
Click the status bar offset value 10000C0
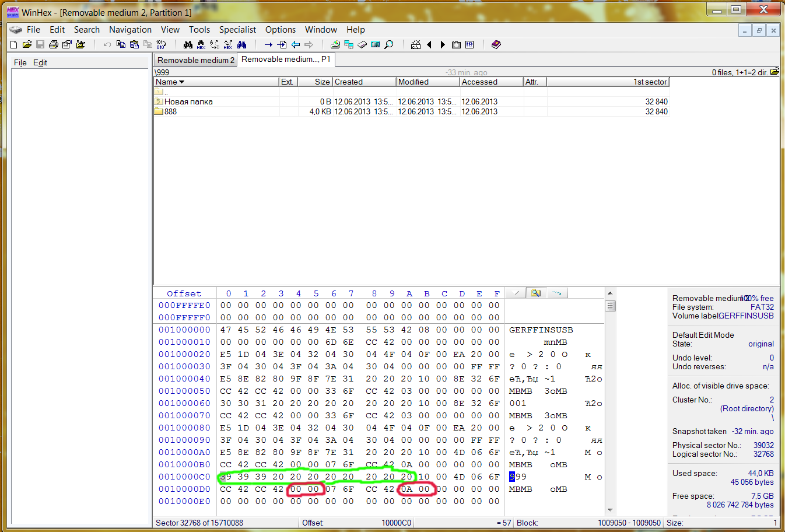396,523
